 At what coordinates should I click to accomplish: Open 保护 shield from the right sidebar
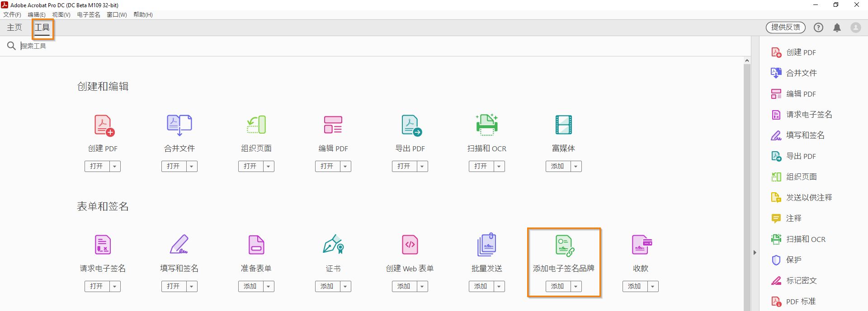tap(786, 260)
